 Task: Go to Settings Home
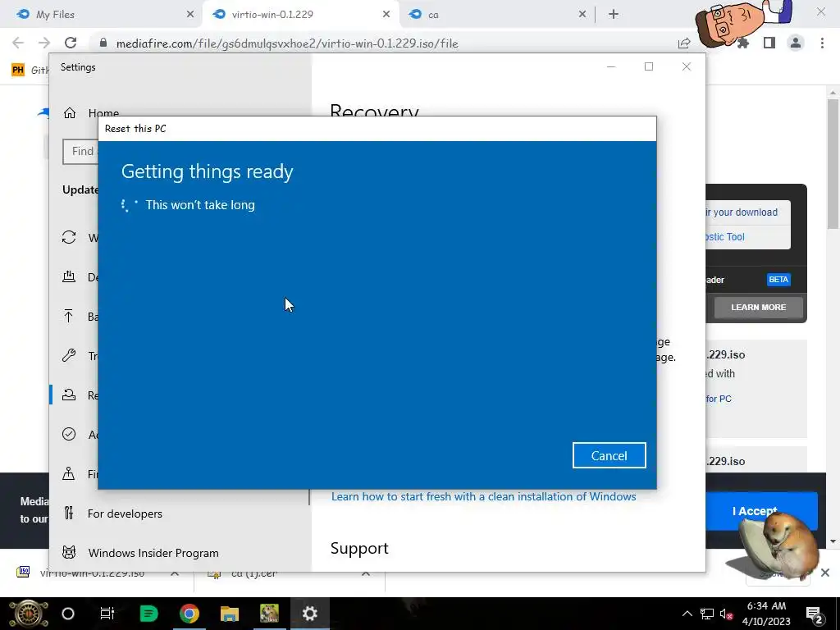[x=91, y=113]
